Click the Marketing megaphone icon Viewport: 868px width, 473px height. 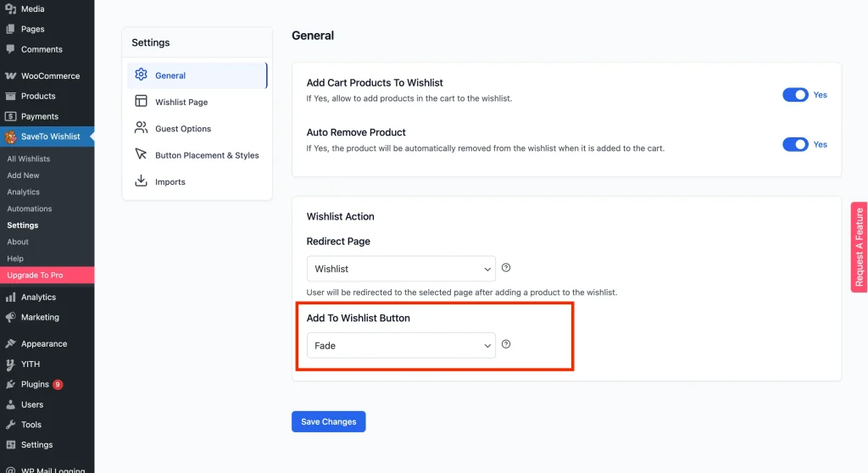coord(10,317)
